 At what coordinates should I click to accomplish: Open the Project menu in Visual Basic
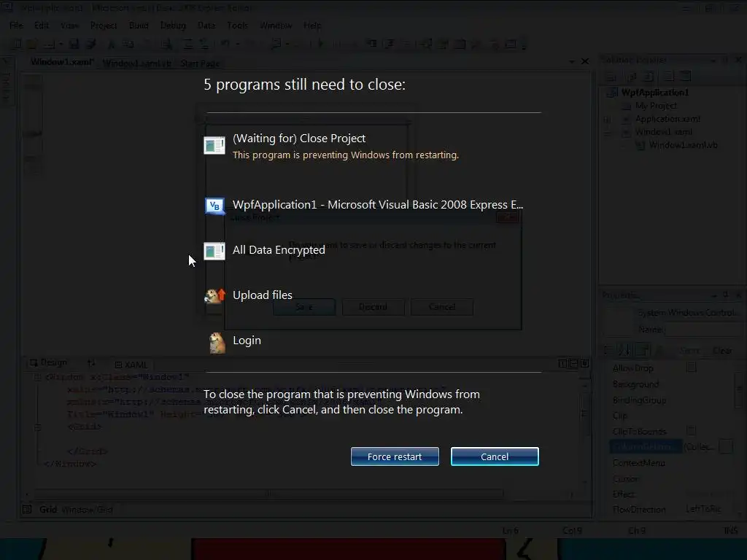104,26
